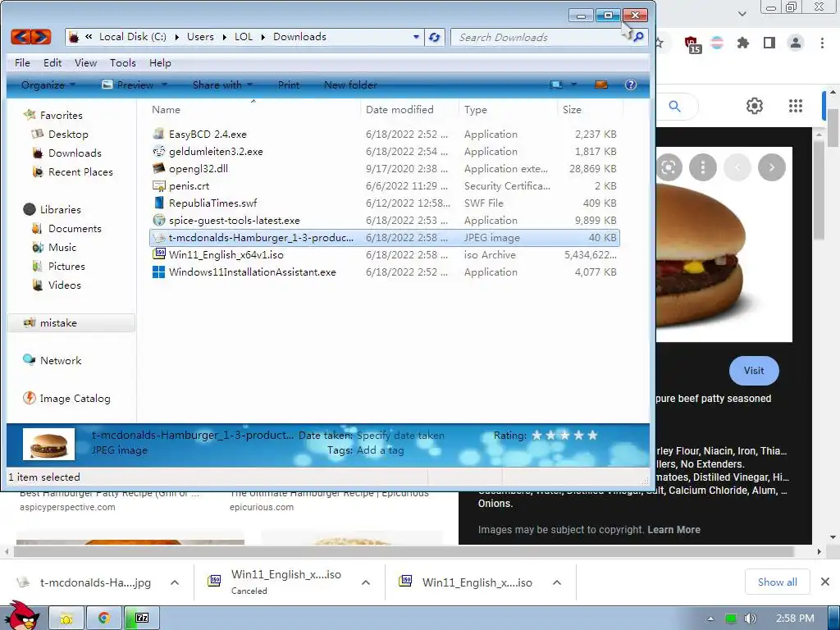Open the Share with dropdown
The image size is (840, 630).
(x=222, y=84)
